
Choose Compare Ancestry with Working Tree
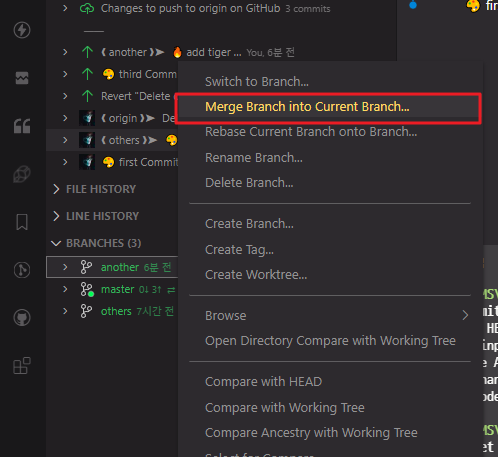330,433
